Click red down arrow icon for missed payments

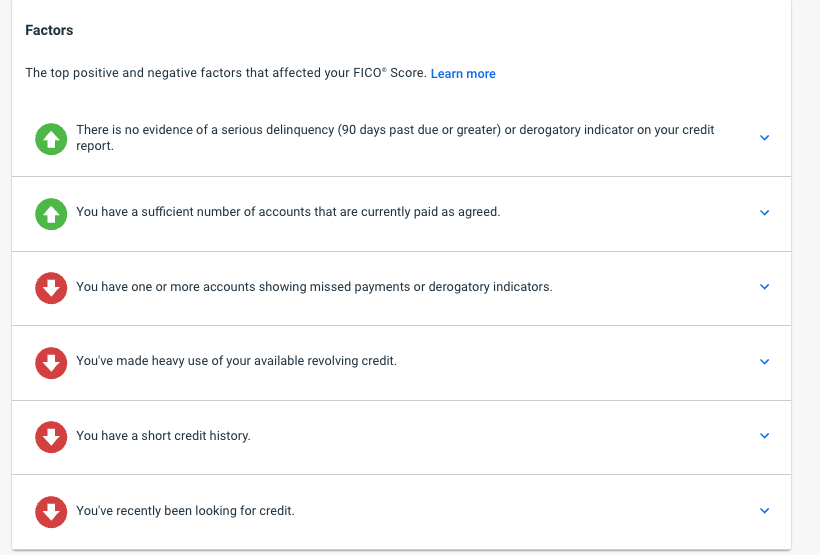(51, 288)
